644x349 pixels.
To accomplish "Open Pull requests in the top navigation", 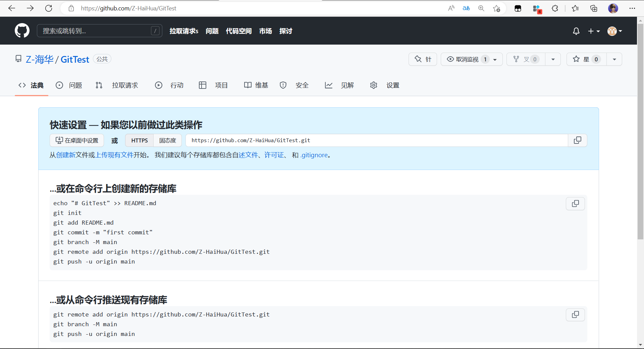I will click(184, 31).
